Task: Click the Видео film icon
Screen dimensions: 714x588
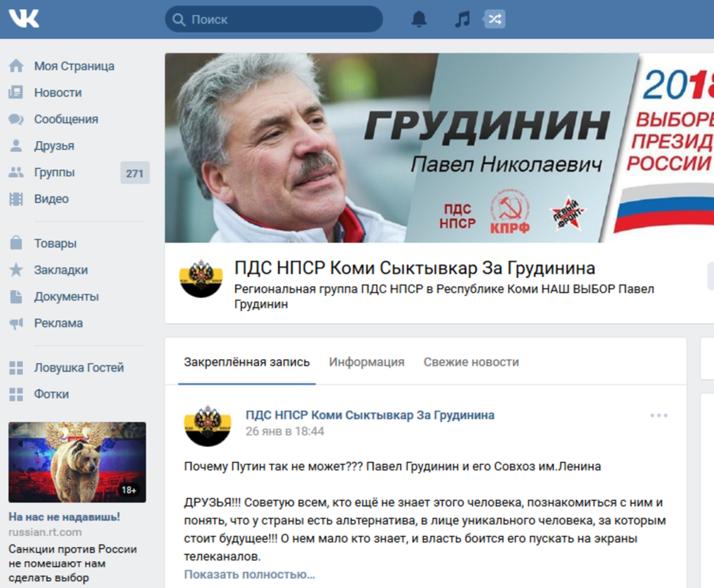Action: pos(16,199)
